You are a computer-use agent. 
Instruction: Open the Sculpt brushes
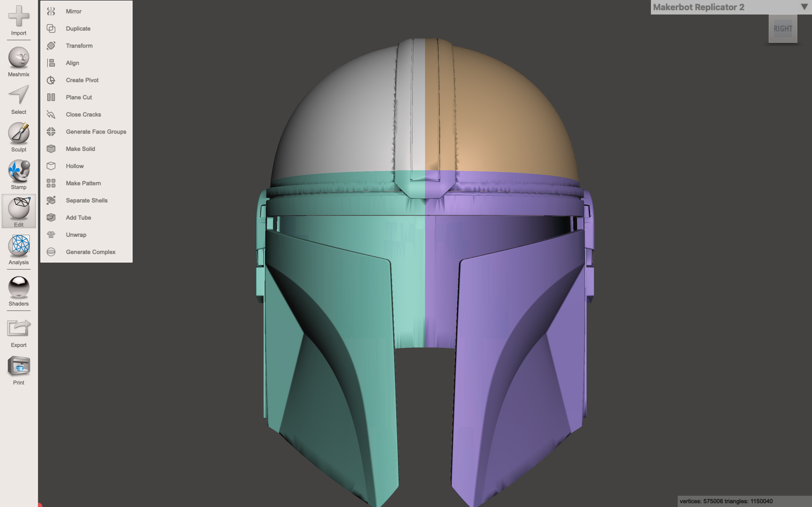pyautogui.click(x=19, y=137)
